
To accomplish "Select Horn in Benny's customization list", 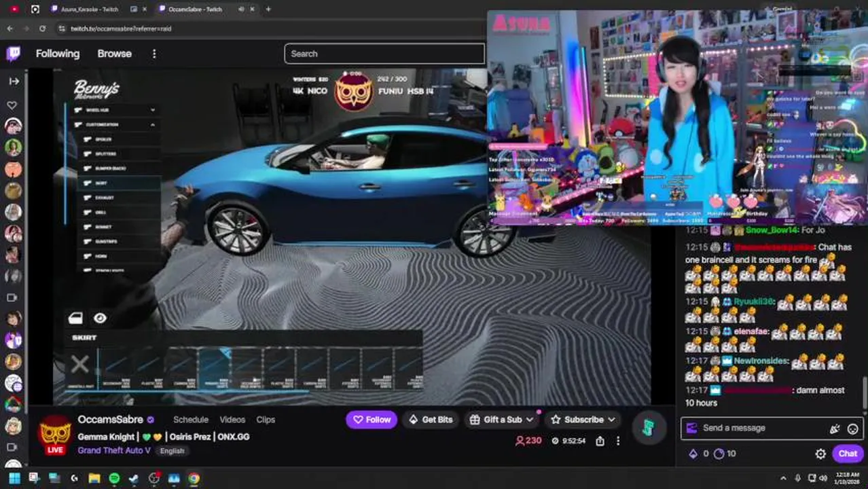I will tap(120, 256).
